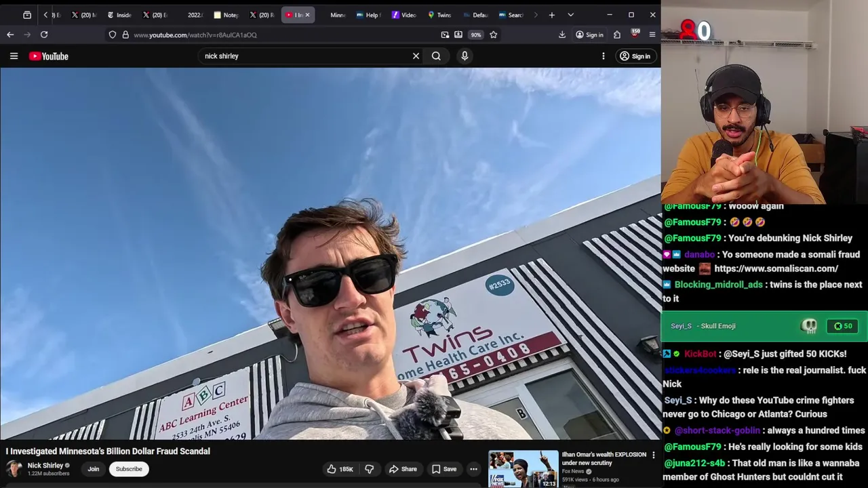Click the @FamousF79 You're debunking message username
The width and height of the screenshot is (868, 488).
tap(693, 239)
